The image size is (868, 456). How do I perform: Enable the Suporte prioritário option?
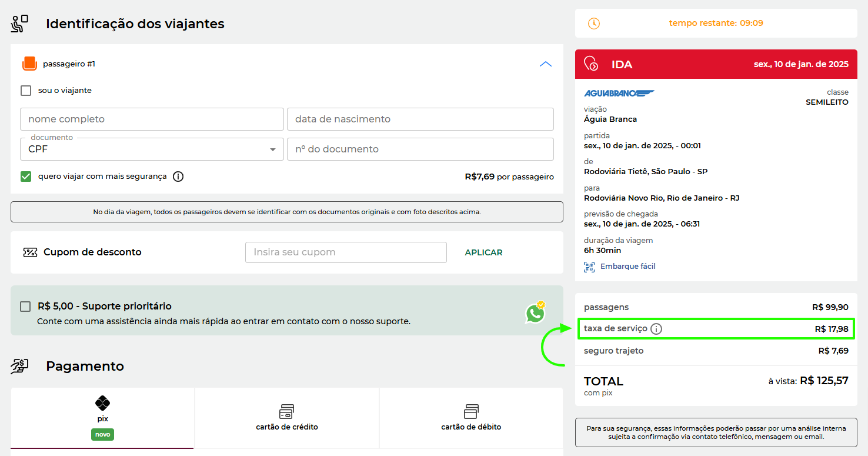[25, 307]
